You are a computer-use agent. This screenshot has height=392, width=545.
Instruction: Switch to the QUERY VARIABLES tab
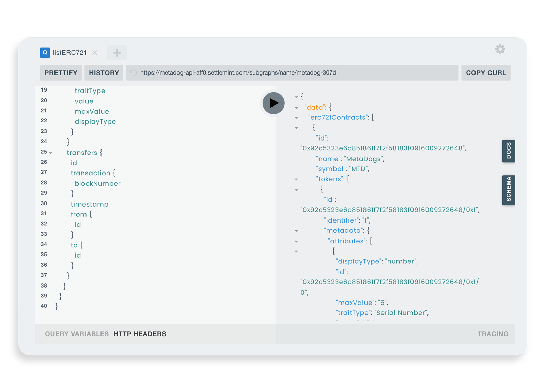click(76, 334)
